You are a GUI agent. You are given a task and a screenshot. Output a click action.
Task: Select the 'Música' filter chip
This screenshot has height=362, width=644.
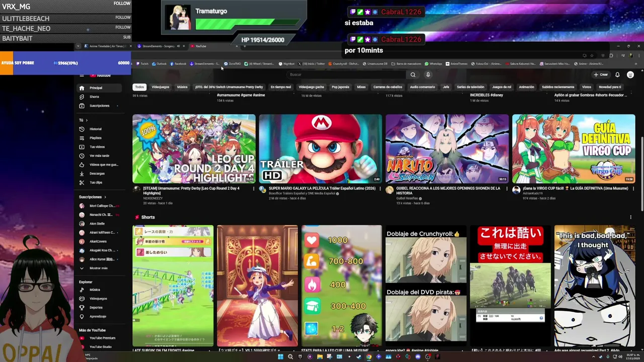182,87
